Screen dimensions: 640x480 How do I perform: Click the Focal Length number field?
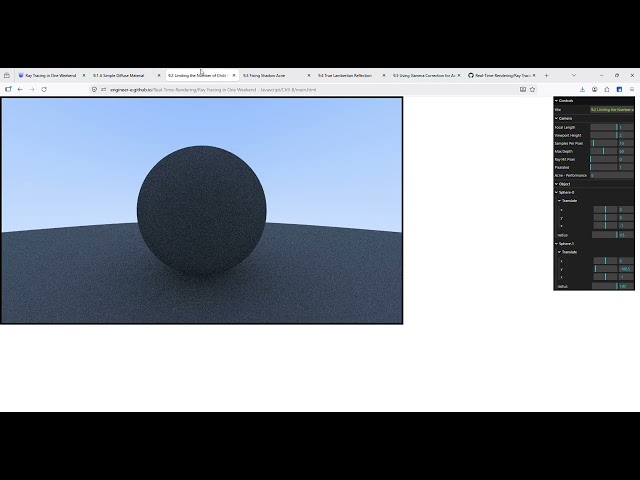pos(626,127)
